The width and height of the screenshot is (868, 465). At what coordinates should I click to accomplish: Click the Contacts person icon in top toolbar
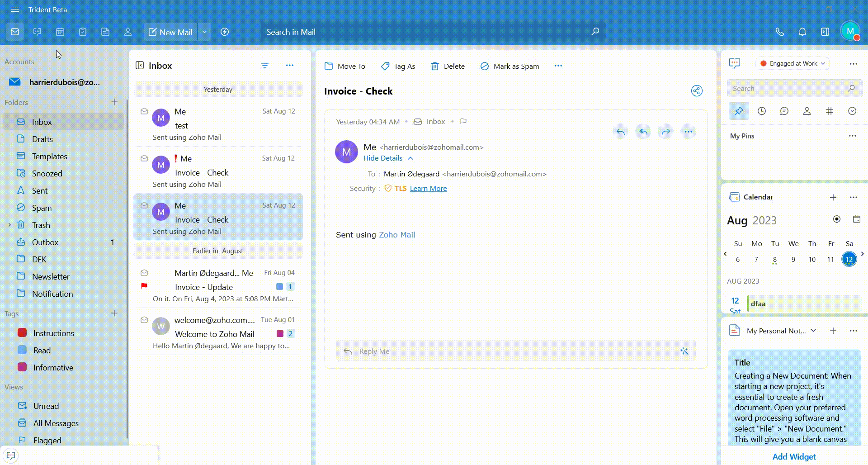[x=128, y=32]
